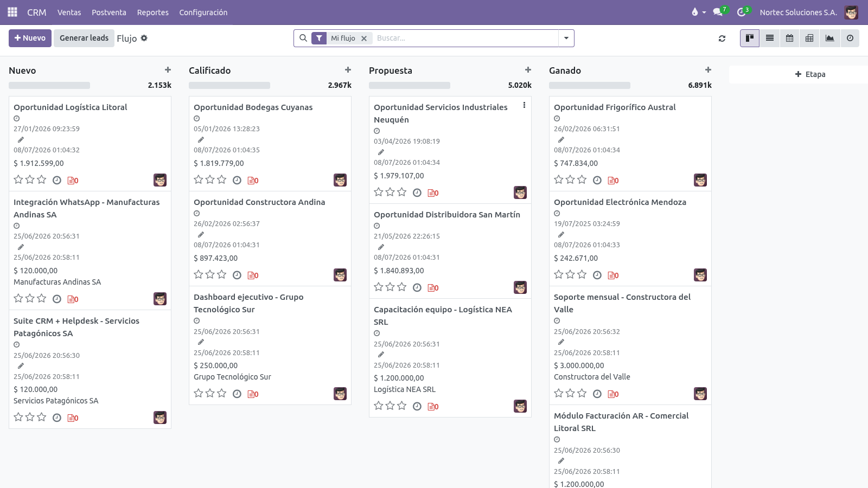Open the apps grid menu
This screenshot has width=868, height=488.
point(12,12)
